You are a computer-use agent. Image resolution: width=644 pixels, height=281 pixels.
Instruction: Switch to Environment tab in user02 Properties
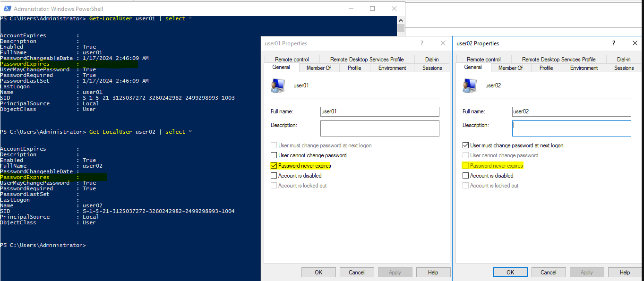[584, 68]
